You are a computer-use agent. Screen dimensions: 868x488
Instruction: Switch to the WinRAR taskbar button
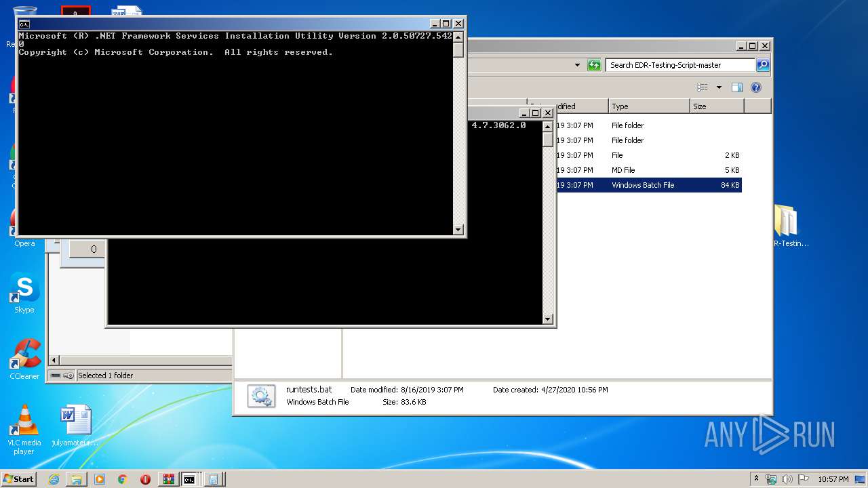tap(168, 479)
